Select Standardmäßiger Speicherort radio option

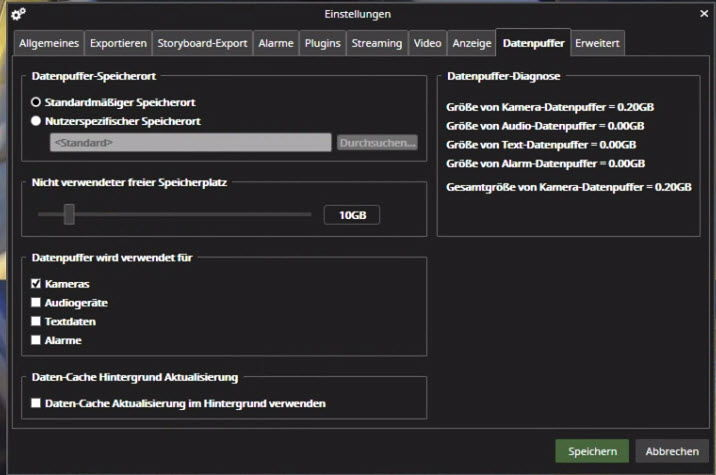(37, 102)
